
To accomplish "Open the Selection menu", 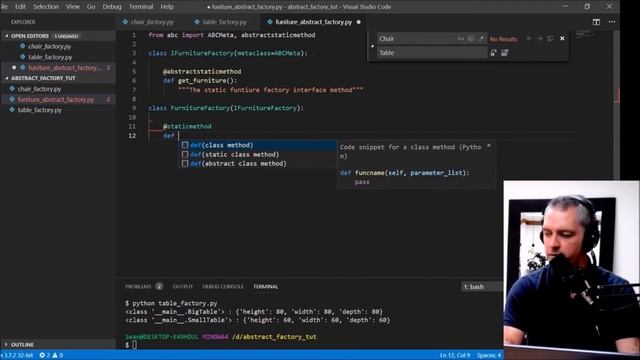I will click(46, 7).
